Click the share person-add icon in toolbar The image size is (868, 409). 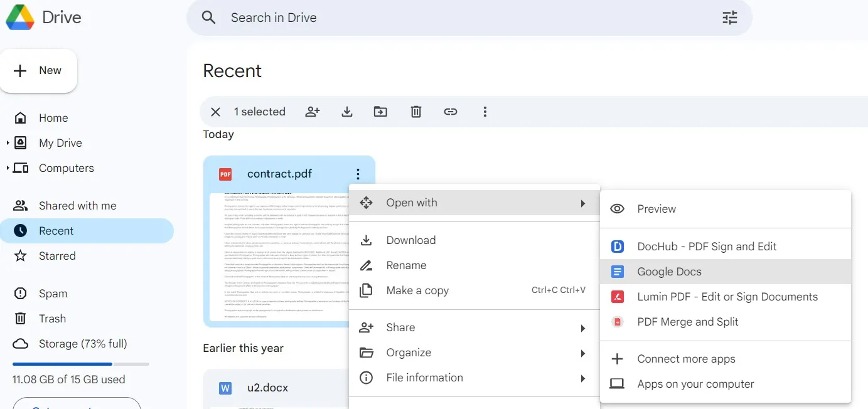313,111
